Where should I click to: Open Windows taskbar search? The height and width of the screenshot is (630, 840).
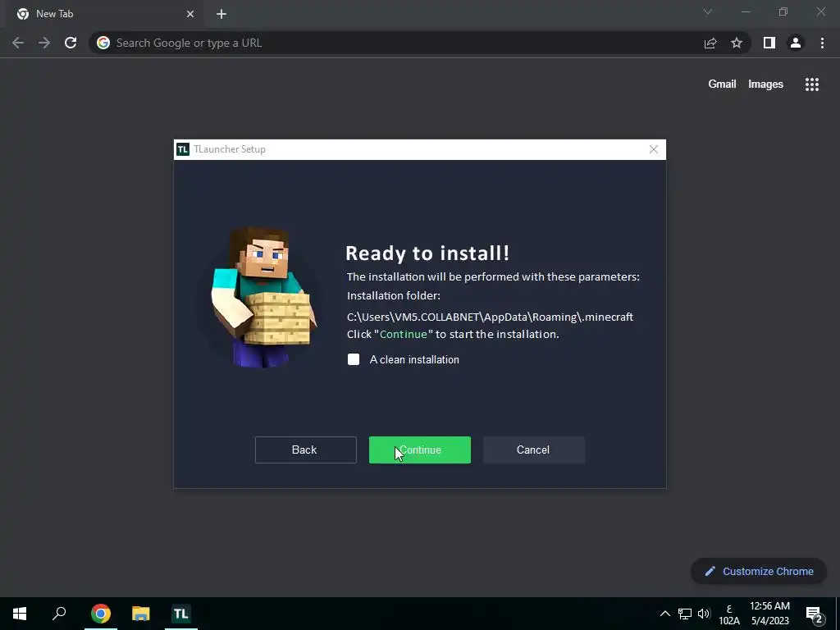[x=59, y=614]
